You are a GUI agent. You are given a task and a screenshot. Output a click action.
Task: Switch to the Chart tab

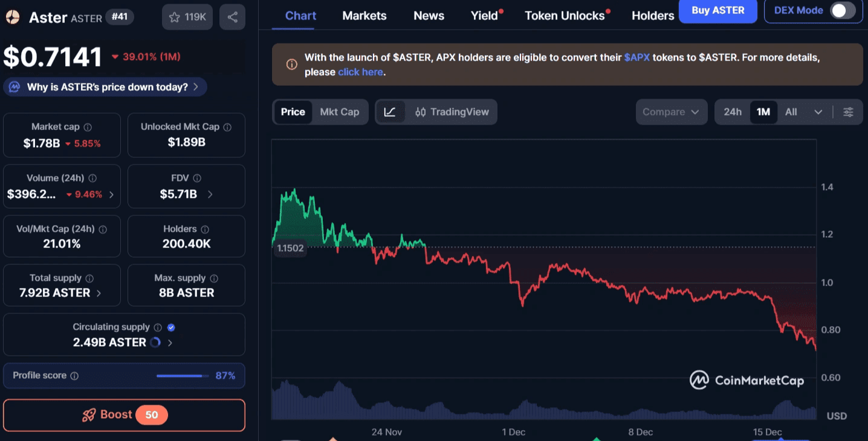[300, 16]
